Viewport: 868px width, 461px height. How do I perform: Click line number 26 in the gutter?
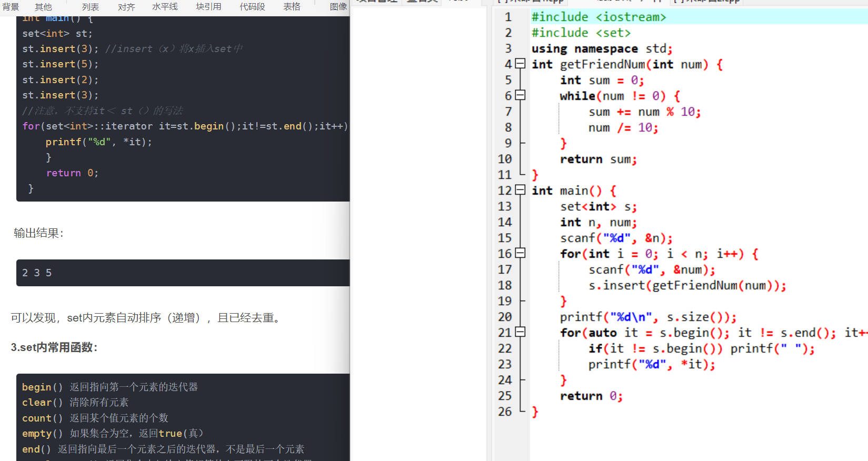(505, 412)
